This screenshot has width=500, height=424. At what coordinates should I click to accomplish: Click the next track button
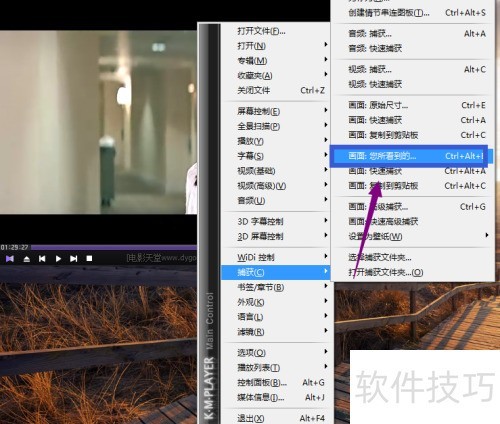(74, 259)
